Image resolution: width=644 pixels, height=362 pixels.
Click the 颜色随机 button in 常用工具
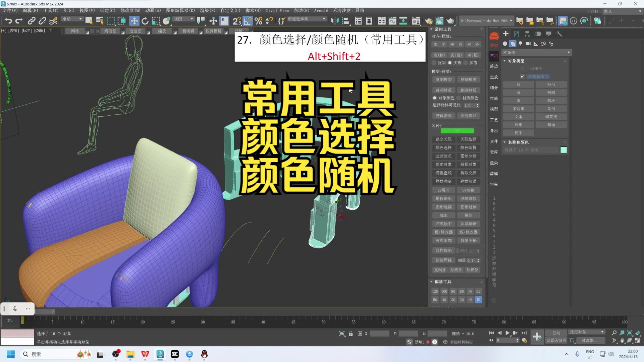point(469,147)
